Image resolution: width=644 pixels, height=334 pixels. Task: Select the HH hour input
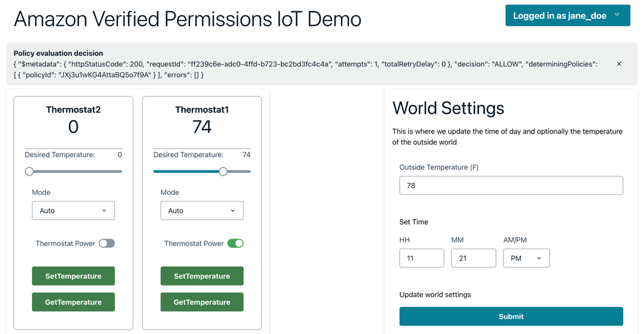422,258
